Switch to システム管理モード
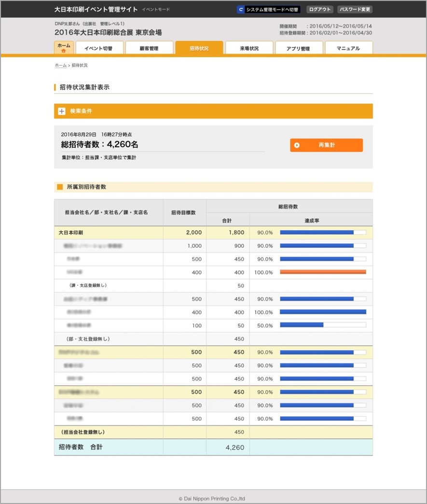Image resolution: width=427 pixels, height=504 pixels. tap(269, 9)
